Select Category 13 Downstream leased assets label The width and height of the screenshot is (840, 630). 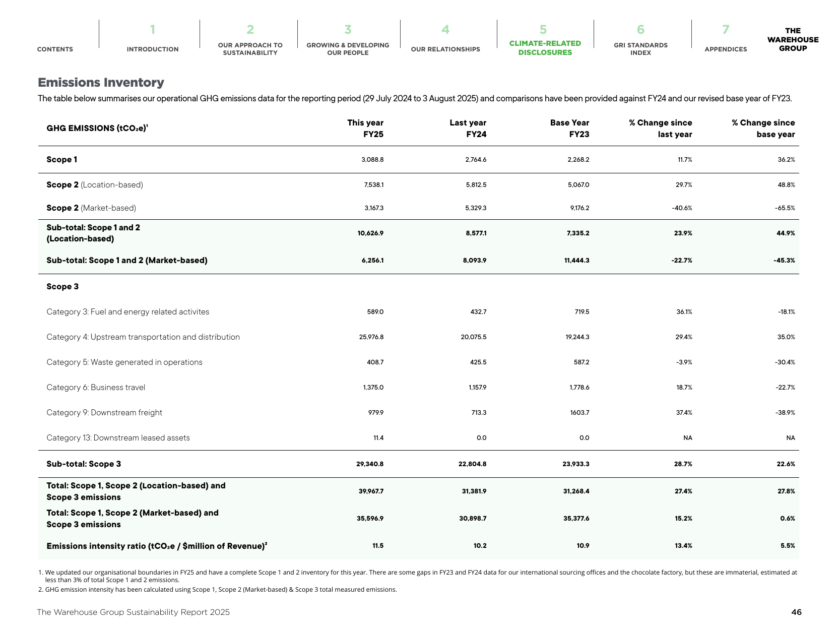(x=118, y=438)
